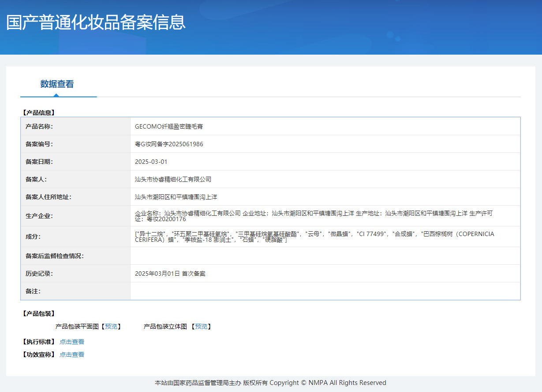Click history entry 2025年03月01日 首次备案
Viewport: 542px width, 392px height.
tap(170, 274)
